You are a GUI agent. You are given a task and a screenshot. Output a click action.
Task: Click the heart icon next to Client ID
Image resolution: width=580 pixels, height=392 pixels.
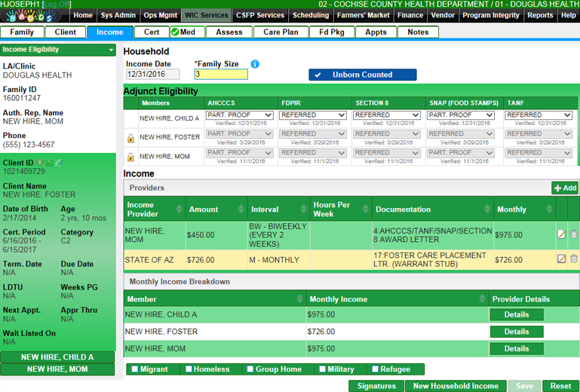(x=40, y=163)
